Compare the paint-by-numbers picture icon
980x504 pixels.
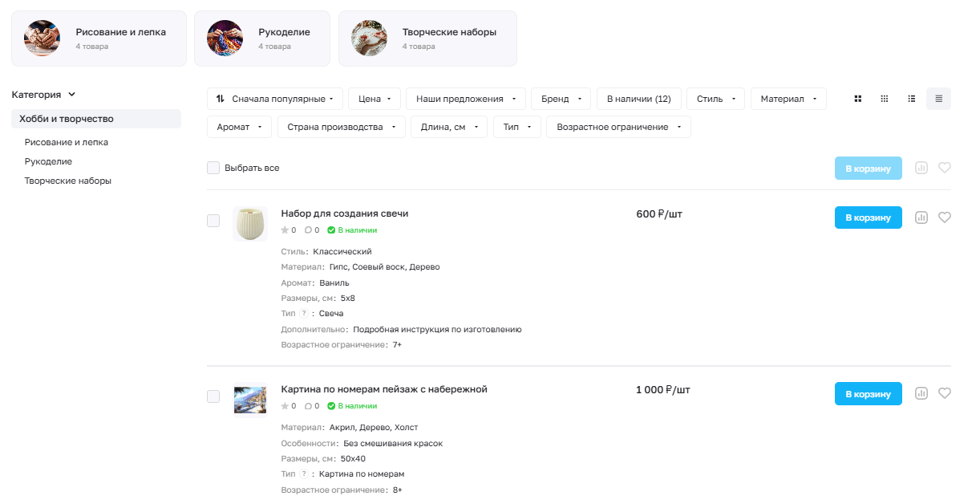pyautogui.click(x=921, y=393)
